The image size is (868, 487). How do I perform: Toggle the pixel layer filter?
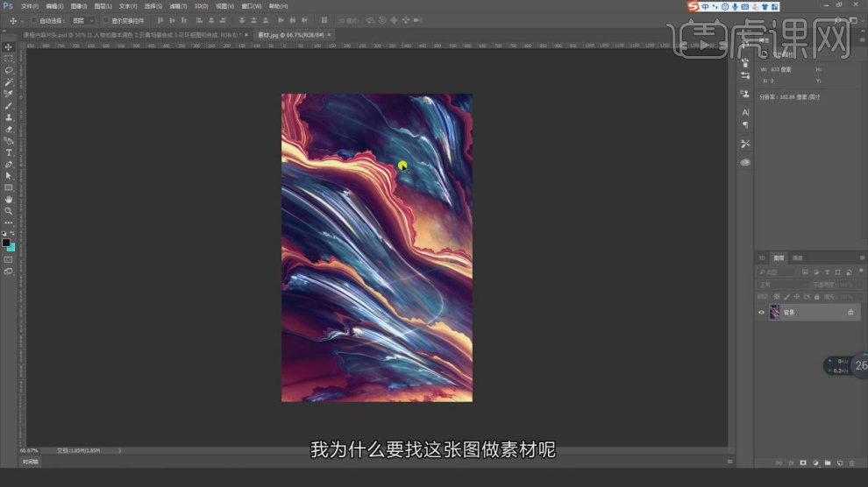click(x=805, y=272)
